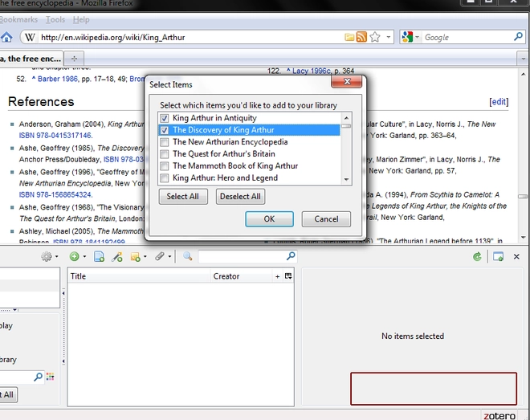The width and height of the screenshot is (530, 420).
Task: Click magnifier in Google search box
Action: (x=518, y=36)
